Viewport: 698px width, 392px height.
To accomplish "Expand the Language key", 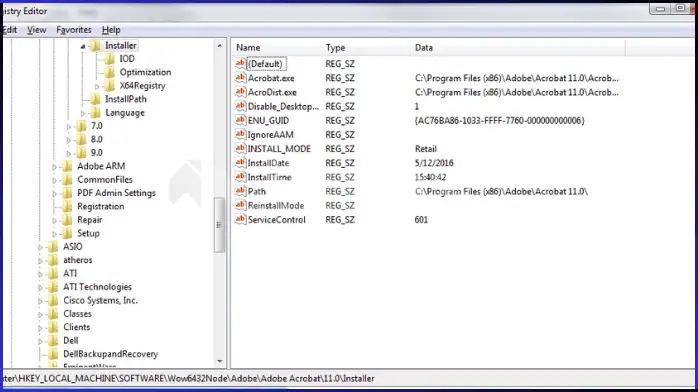I will point(83,113).
